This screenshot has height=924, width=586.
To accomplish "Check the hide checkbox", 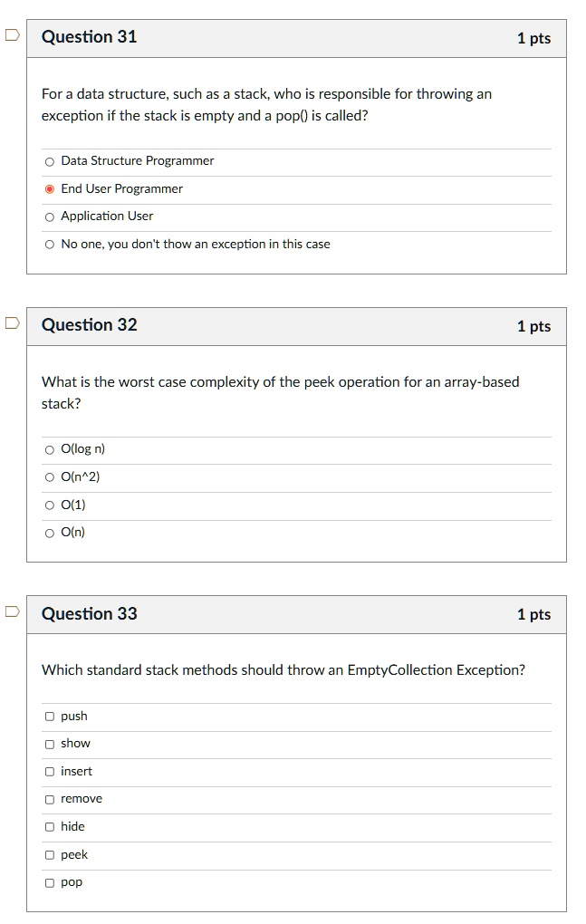I will coord(50,827).
